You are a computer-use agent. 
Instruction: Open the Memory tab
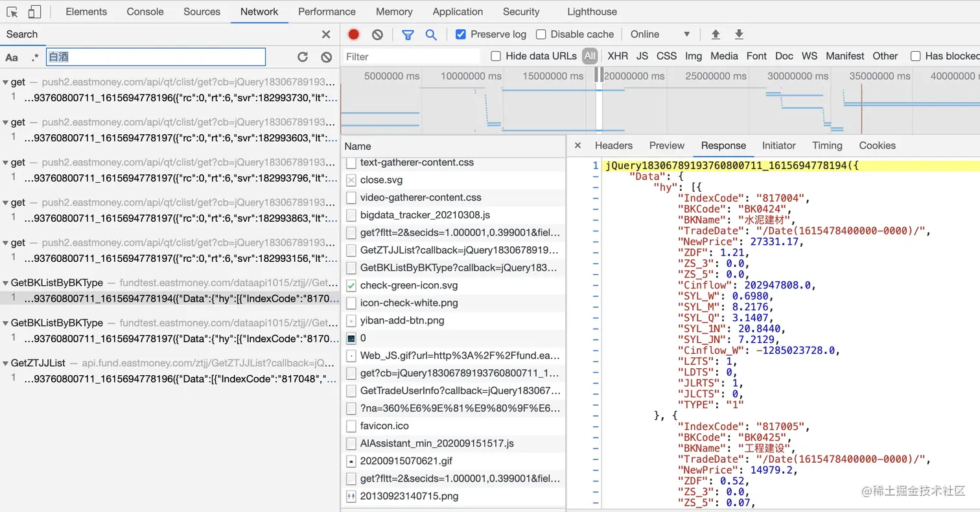pyautogui.click(x=394, y=12)
